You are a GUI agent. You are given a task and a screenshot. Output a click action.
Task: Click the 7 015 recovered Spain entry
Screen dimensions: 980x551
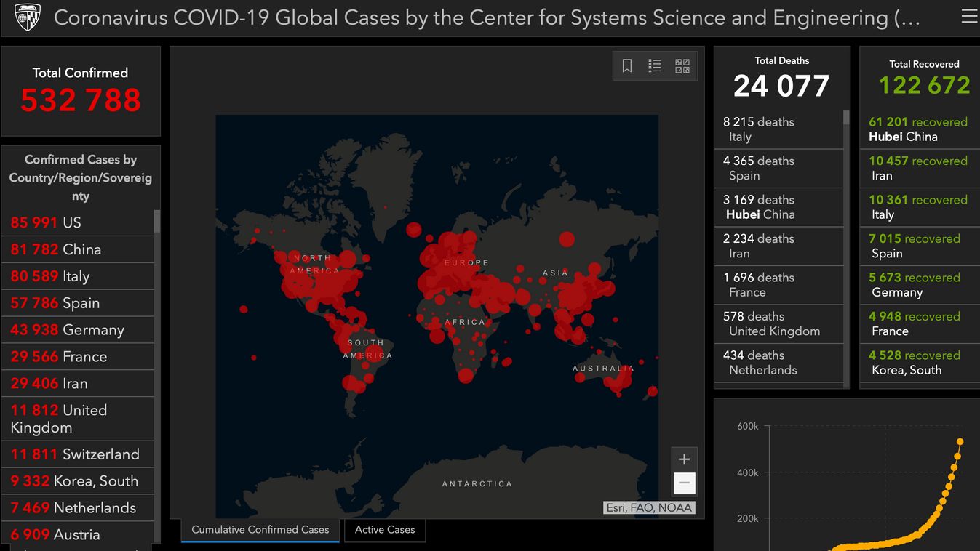[x=920, y=246]
